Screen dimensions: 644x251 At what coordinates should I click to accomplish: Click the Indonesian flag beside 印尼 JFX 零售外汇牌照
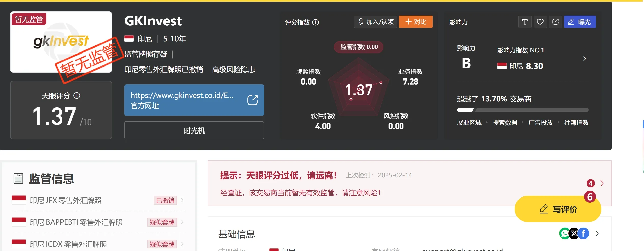[x=19, y=200]
